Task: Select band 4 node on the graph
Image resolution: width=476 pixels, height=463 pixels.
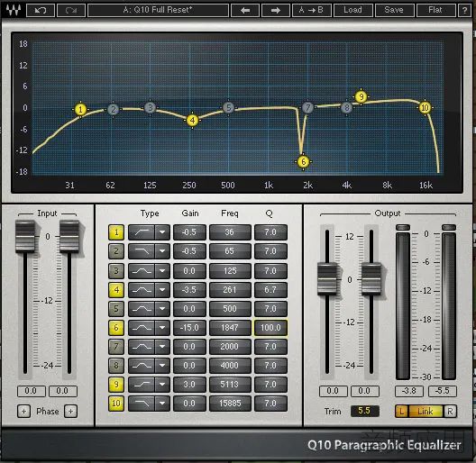Action: [192, 121]
